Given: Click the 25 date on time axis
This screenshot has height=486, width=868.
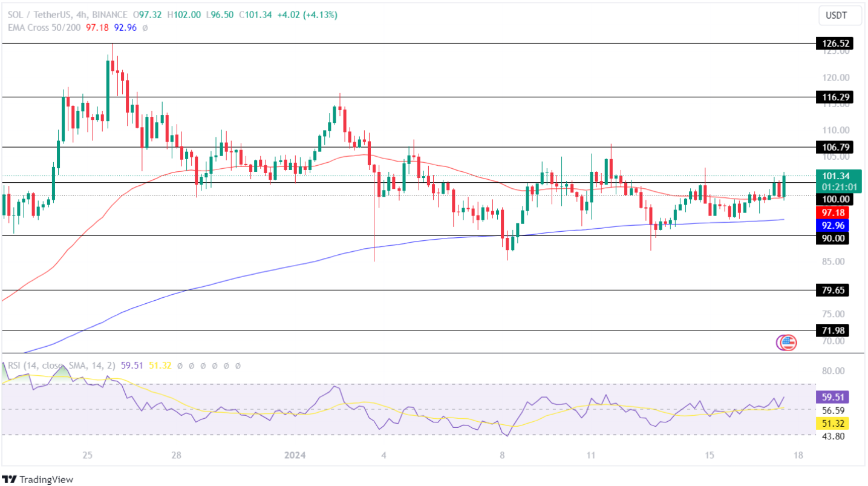Looking at the screenshot, I should click(x=87, y=455).
